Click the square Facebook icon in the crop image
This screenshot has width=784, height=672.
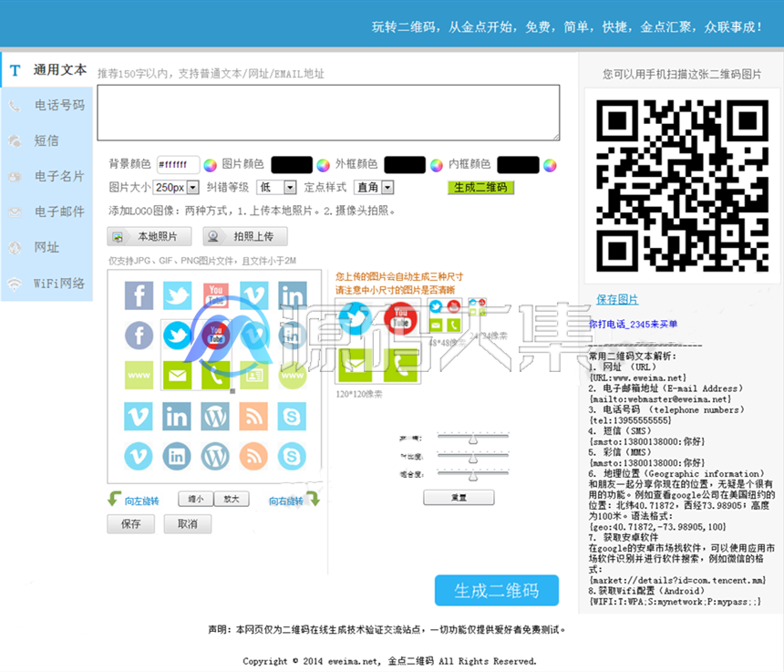(x=139, y=295)
